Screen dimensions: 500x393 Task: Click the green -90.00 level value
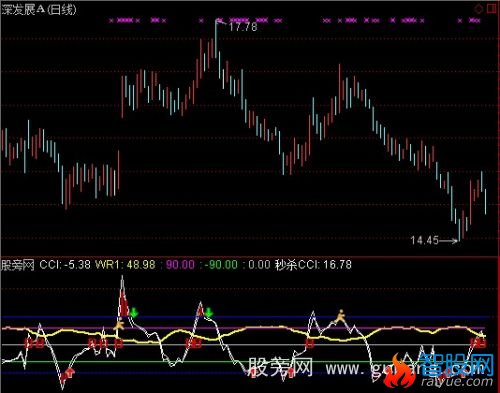[221, 265]
